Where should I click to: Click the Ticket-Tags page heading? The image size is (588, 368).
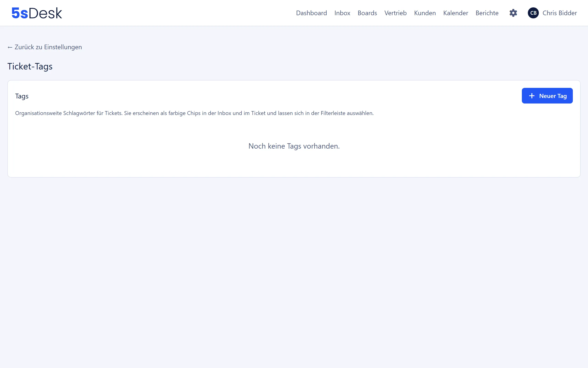[30, 66]
